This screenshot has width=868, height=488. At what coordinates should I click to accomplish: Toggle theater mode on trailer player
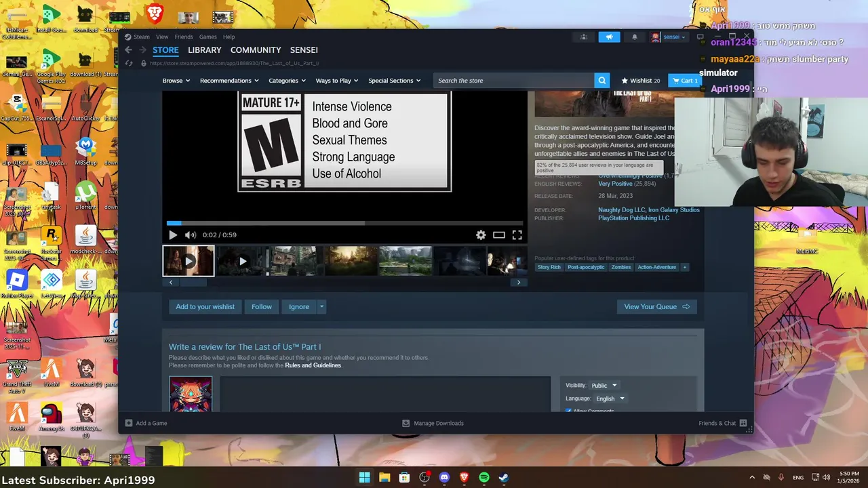(x=499, y=235)
